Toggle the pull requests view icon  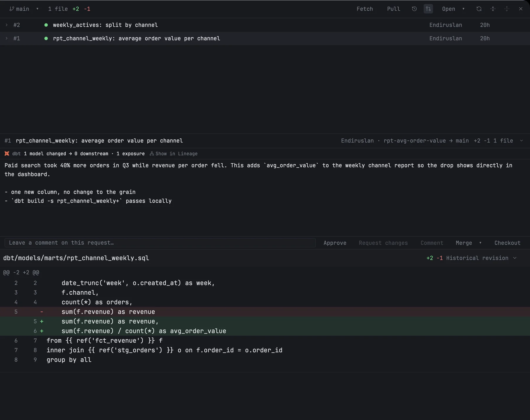[x=428, y=9]
